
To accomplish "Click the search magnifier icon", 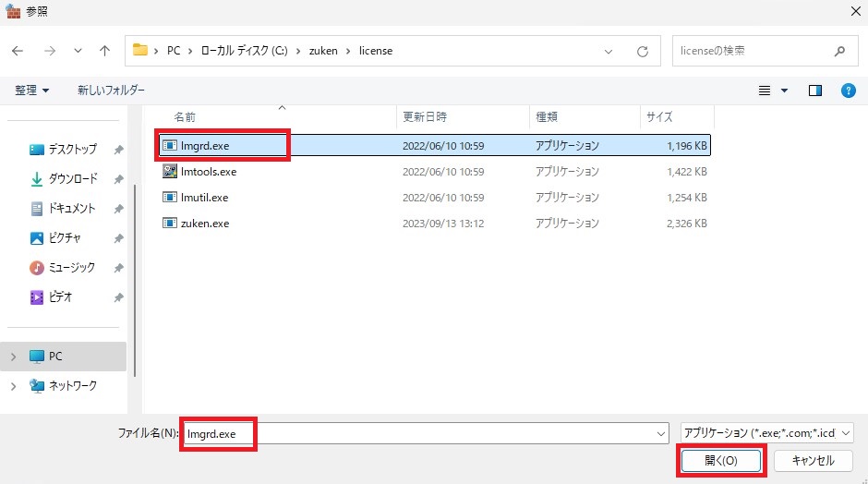I will pyautogui.click(x=839, y=51).
